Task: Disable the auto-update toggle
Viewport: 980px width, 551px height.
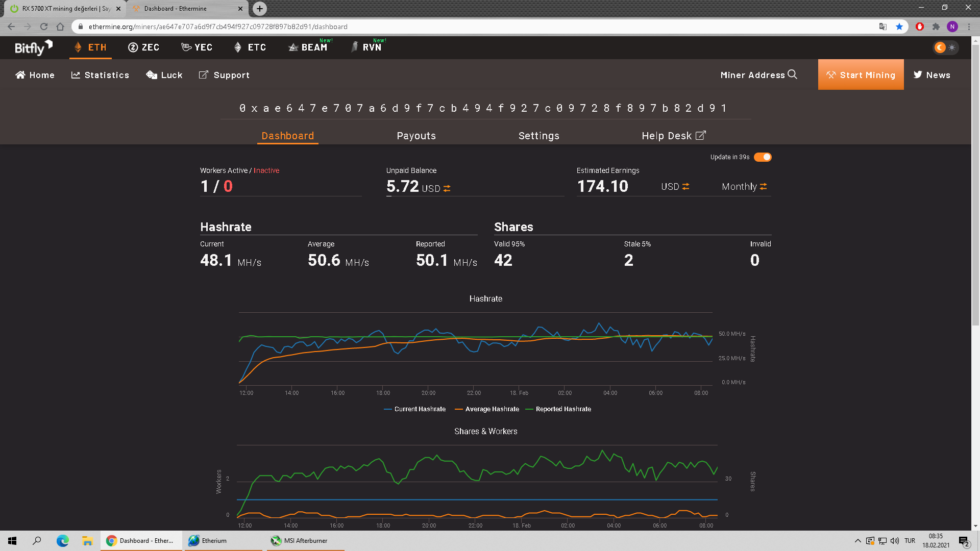Action: click(763, 157)
